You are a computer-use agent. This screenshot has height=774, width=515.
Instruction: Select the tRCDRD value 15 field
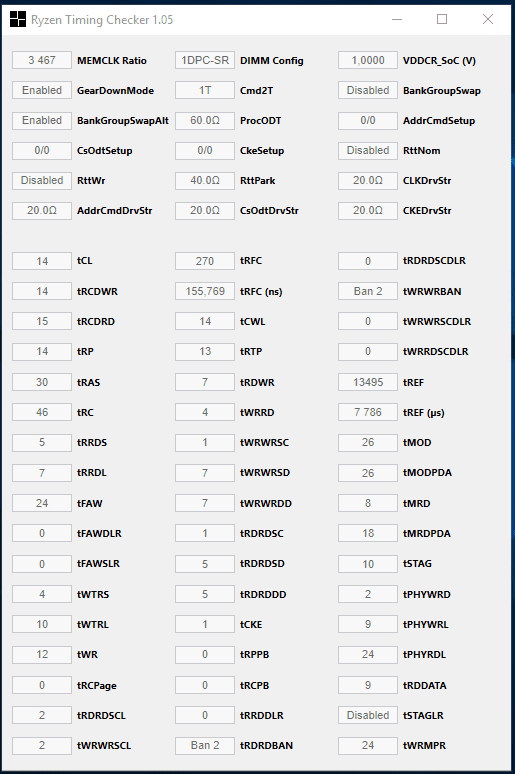[42, 321]
